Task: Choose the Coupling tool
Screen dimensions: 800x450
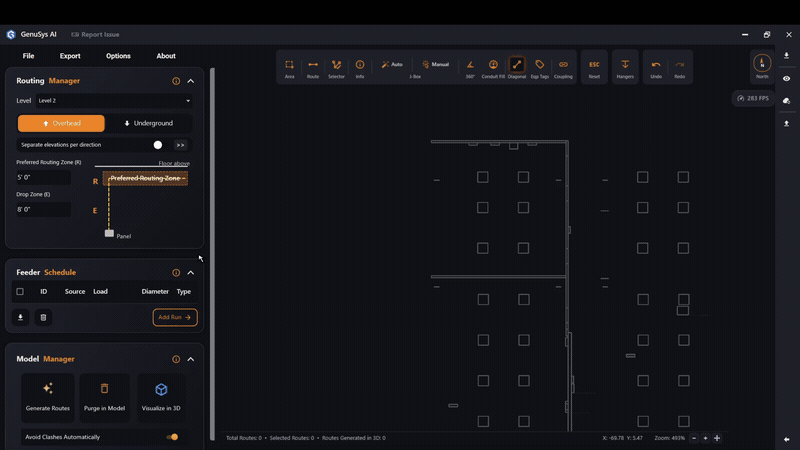Action: click(x=563, y=68)
